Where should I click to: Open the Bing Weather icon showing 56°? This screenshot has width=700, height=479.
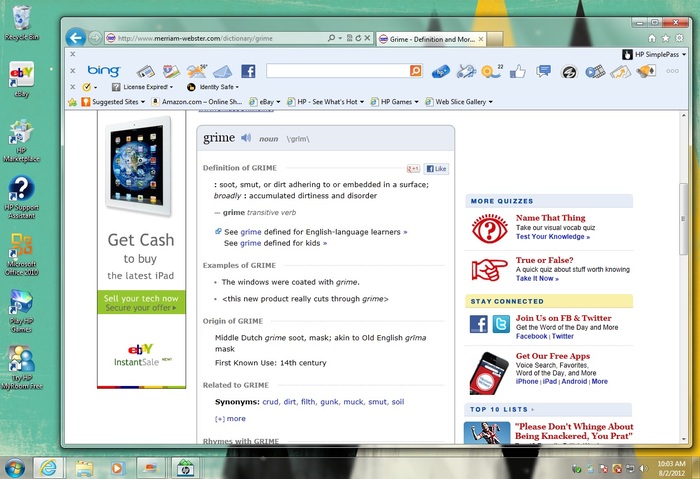[x=197, y=71]
